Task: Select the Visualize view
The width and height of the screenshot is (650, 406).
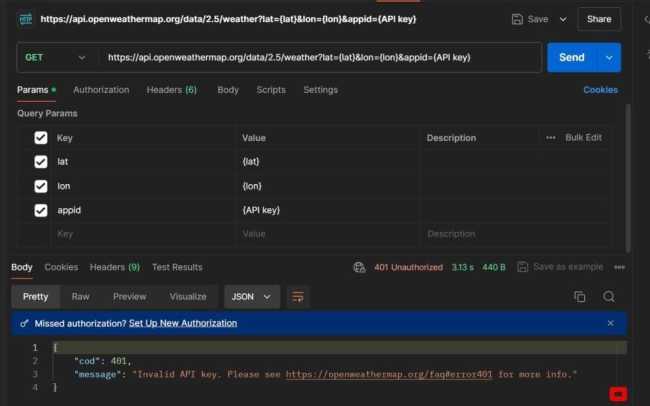Action: coord(188,297)
